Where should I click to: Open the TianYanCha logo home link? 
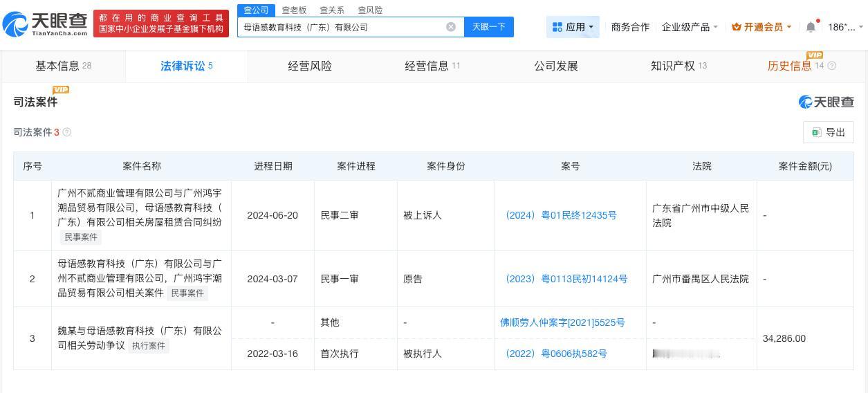pos(46,24)
